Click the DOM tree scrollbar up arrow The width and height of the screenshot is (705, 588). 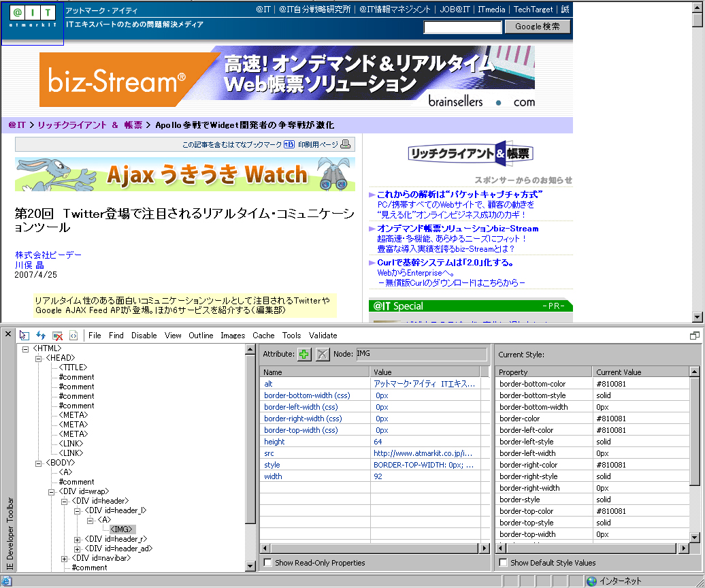click(250, 349)
